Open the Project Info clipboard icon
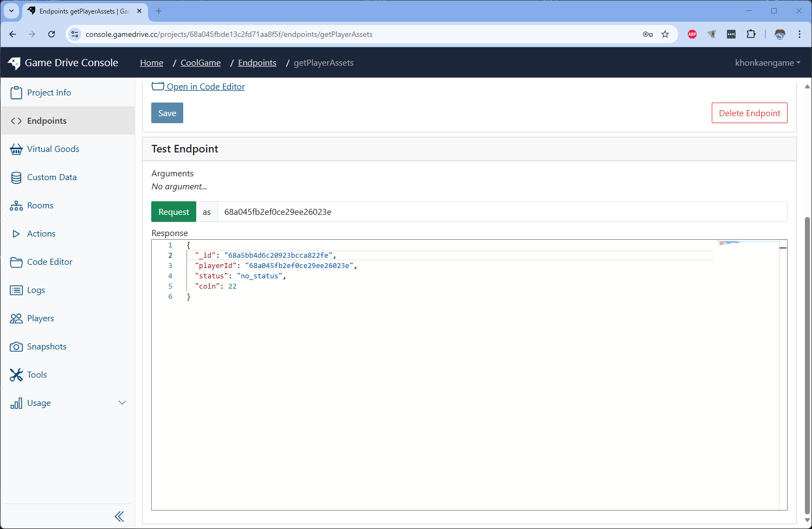This screenshot has height=529, width=812. tap(16, 93)
